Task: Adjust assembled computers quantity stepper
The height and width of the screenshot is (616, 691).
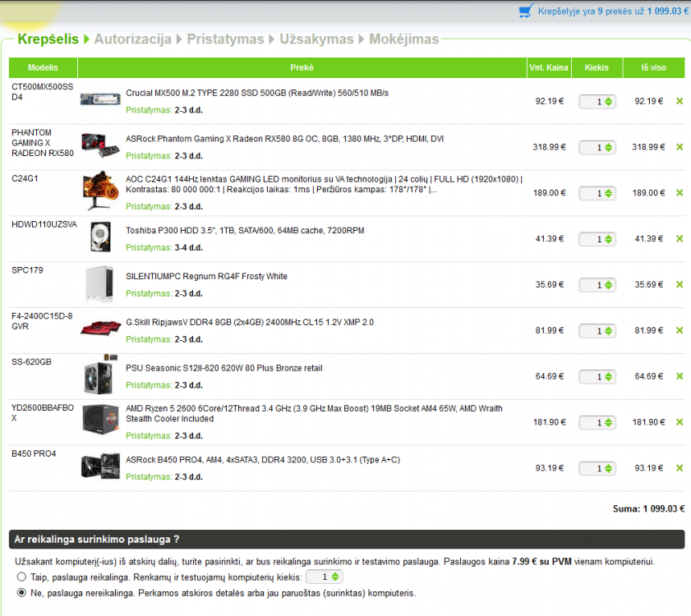Action: [335, 577]
